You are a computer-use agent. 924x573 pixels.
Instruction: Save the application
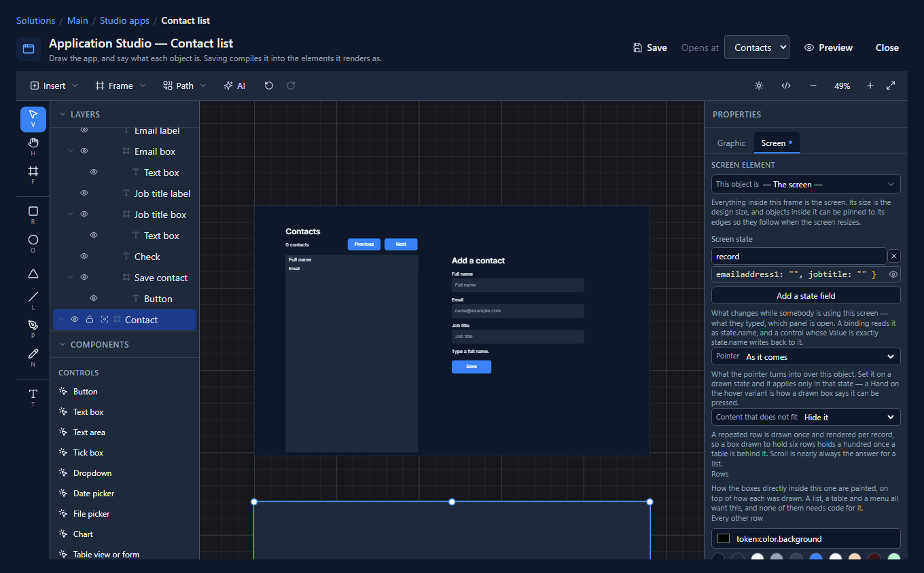(x=650, y=48)
